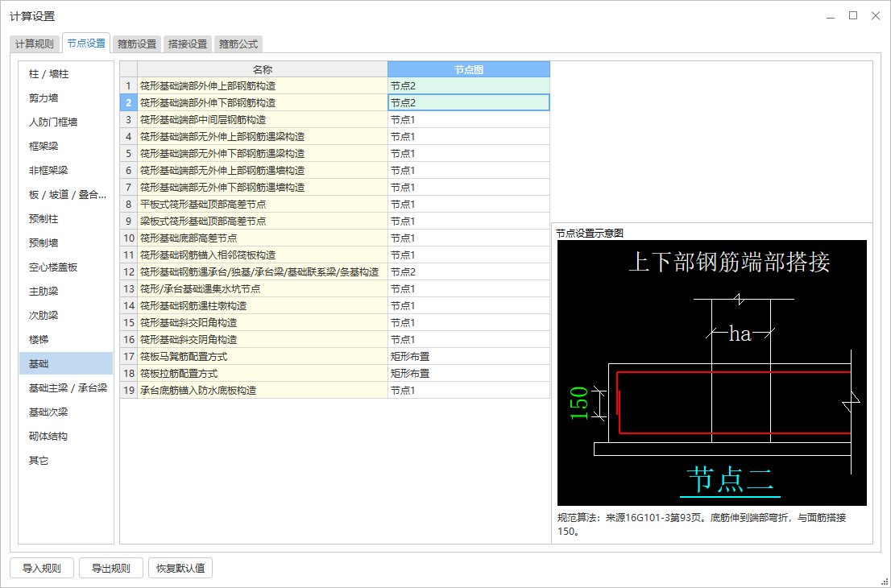This screenshot has width=891, height=588.
Task: Select the 节点设置 tab
Action: click(86, 43)
